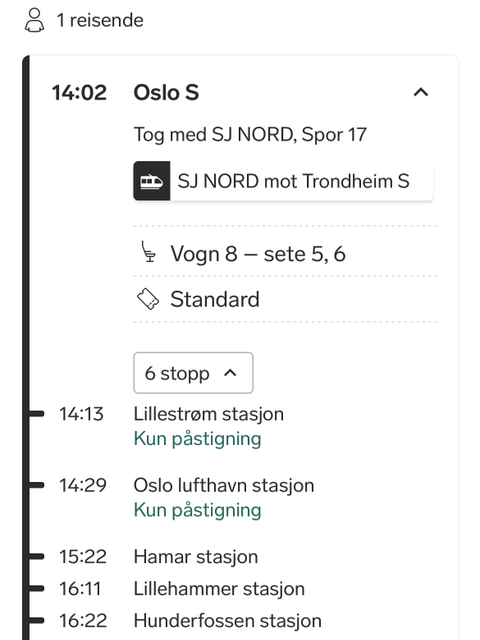Click the 14:13 timeline marker
This screenshot has height=640, width=480.
[36, 414]
